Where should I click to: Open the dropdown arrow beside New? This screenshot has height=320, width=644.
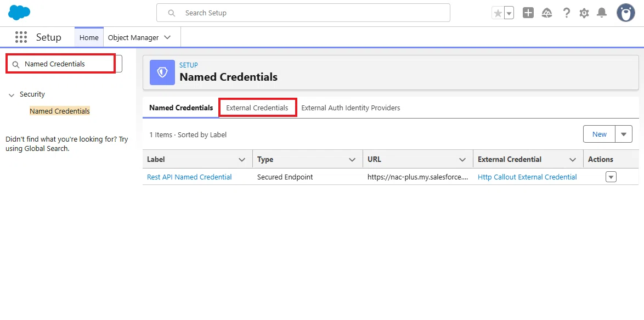624,134
